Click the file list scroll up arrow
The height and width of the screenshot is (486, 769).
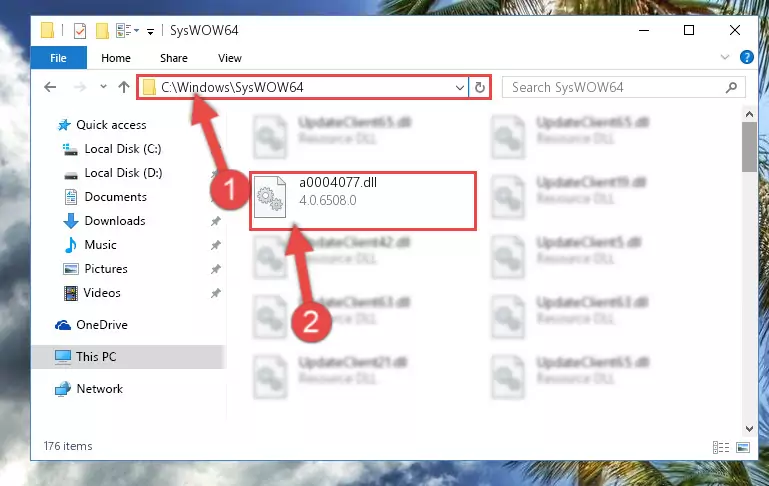pyautogui.click(x=749, y=114)
